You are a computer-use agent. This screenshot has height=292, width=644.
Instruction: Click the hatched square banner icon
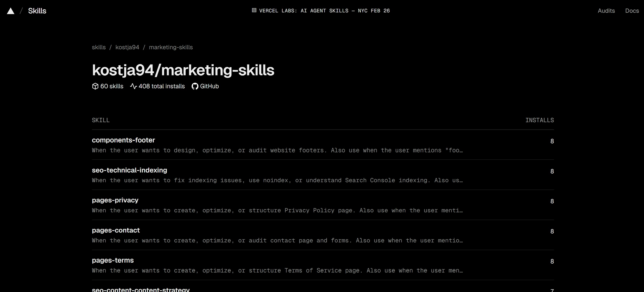[x=254, y=11]
